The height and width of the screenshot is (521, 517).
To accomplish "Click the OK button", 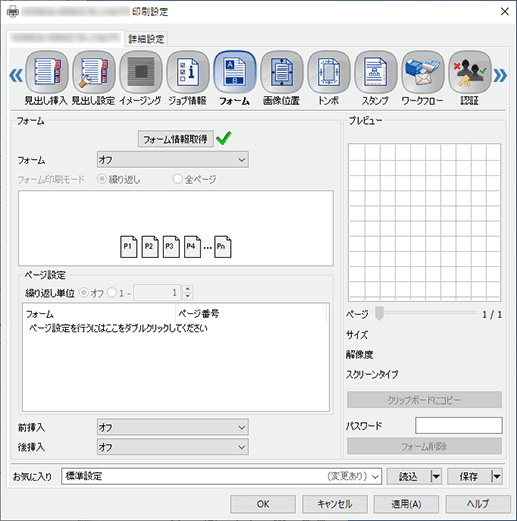I will point(263,504).
